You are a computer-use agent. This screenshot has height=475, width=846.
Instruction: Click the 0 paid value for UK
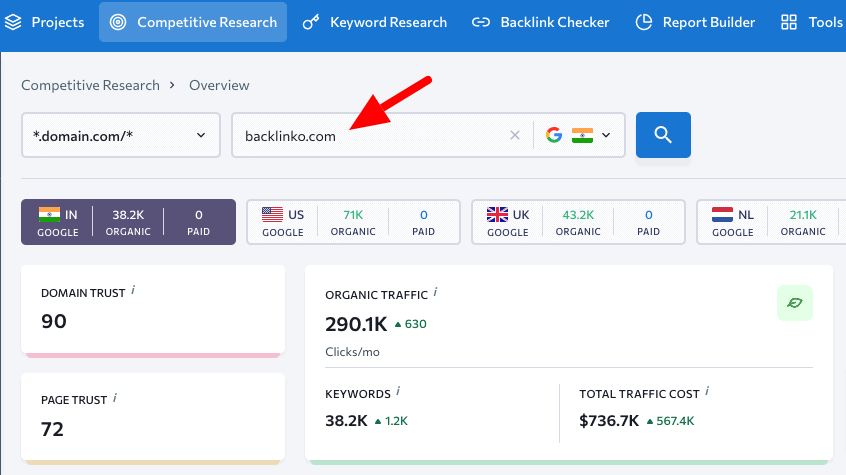coord(649,215)
